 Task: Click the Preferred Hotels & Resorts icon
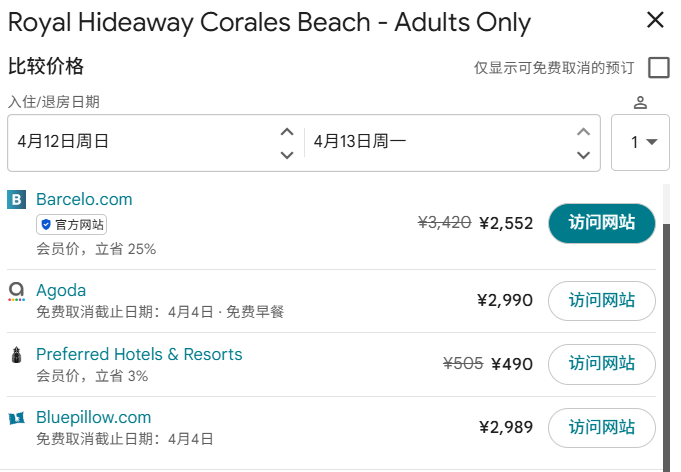[x=16, y=355]
